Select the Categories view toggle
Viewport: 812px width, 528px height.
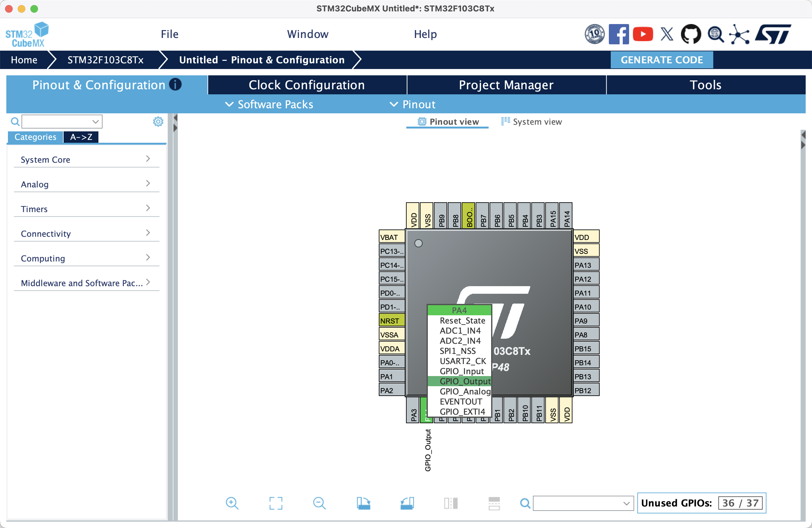[x=35, y=137]
